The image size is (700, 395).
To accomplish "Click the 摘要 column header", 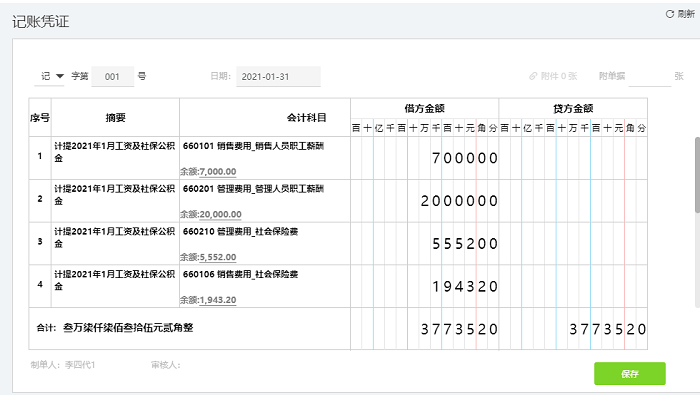I will pos(115,118).
